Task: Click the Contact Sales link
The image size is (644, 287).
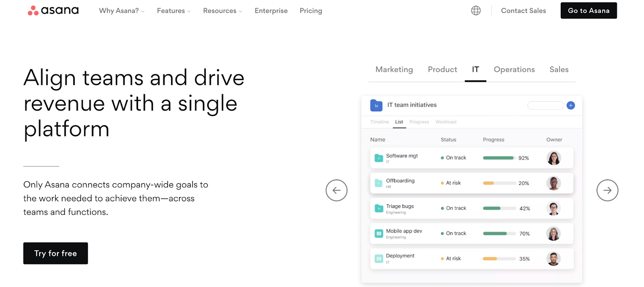Action: click(x=523, y=11)
